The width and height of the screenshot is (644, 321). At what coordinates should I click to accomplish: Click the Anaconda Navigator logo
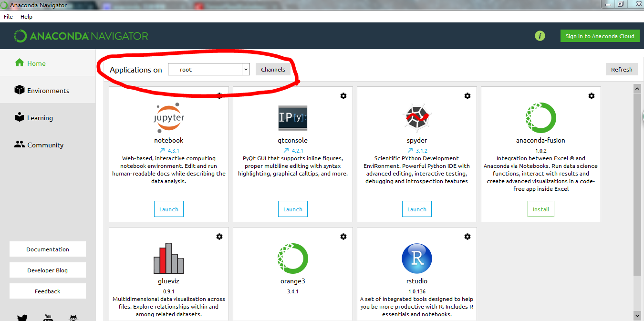[x=81, y=36]
